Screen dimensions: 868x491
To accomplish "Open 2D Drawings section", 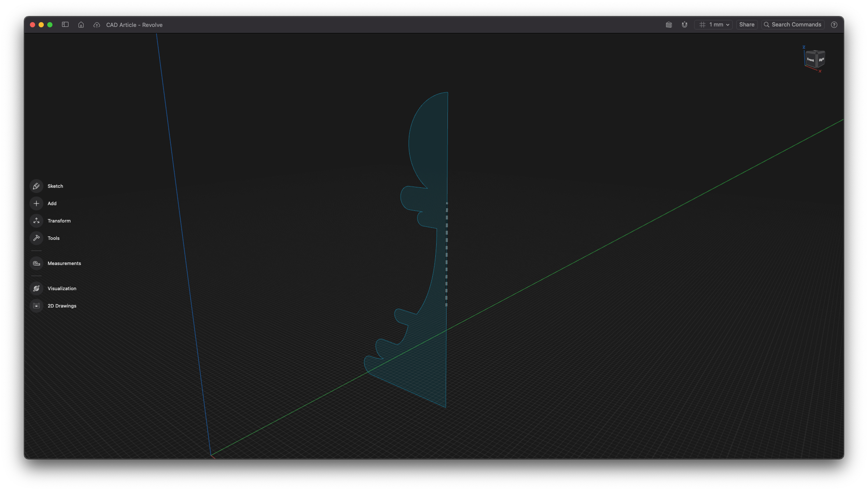I will click(x=36, y=306).
